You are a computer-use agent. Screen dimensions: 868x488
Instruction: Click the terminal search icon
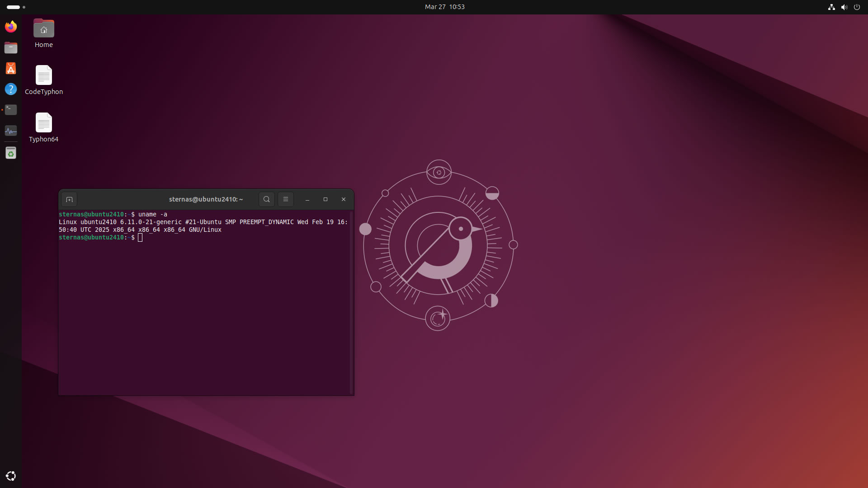266,199
